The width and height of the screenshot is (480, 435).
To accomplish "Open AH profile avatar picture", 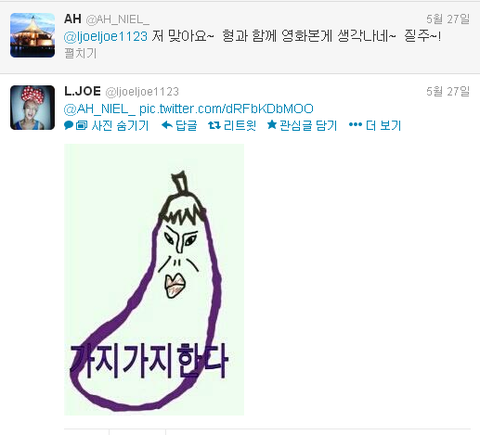I will coord(32,35).
